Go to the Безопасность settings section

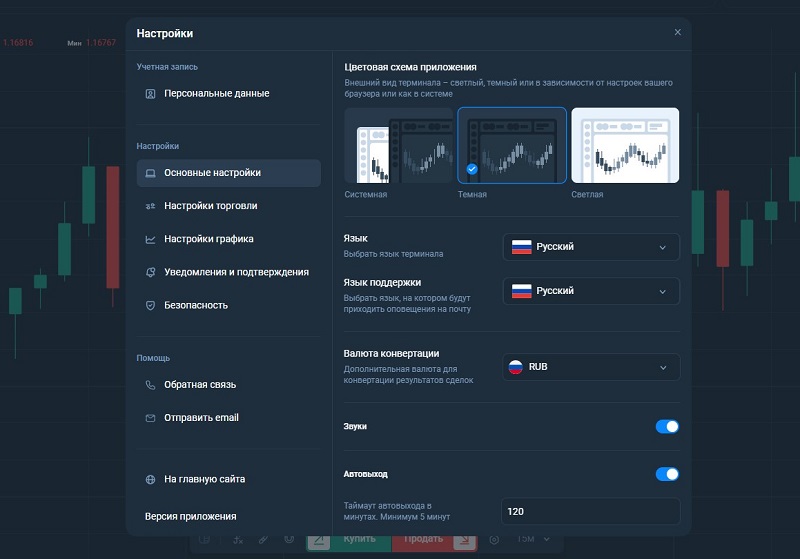coord(196,305)
